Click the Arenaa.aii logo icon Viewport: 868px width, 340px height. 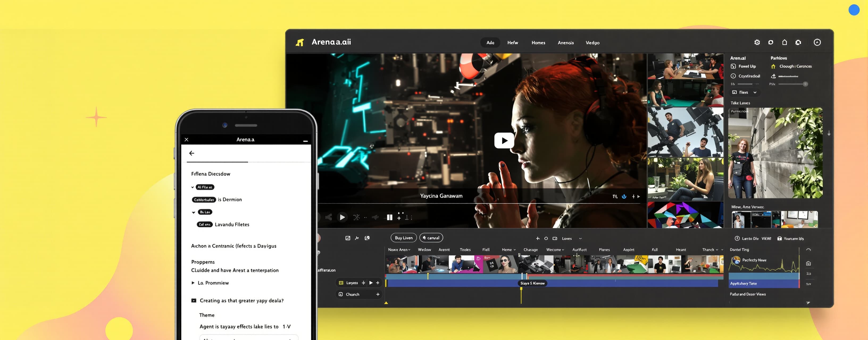tap(299, 42)
